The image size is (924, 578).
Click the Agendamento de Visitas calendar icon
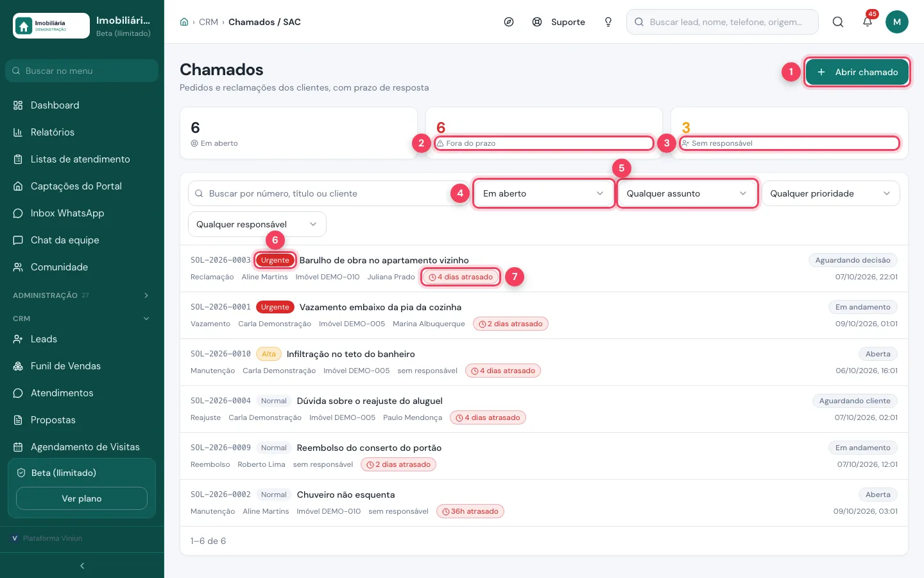click(18, 447)
